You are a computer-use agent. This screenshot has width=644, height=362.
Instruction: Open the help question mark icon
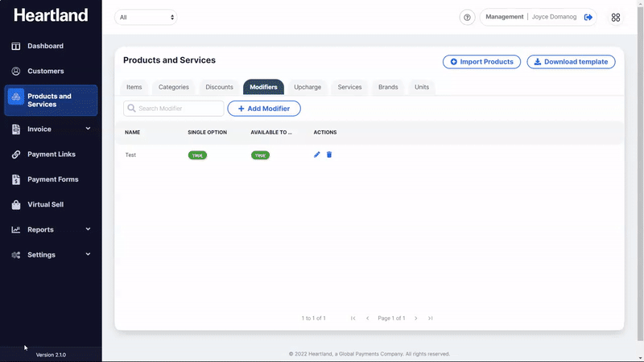pyautogui.click(x=467, y=18)
